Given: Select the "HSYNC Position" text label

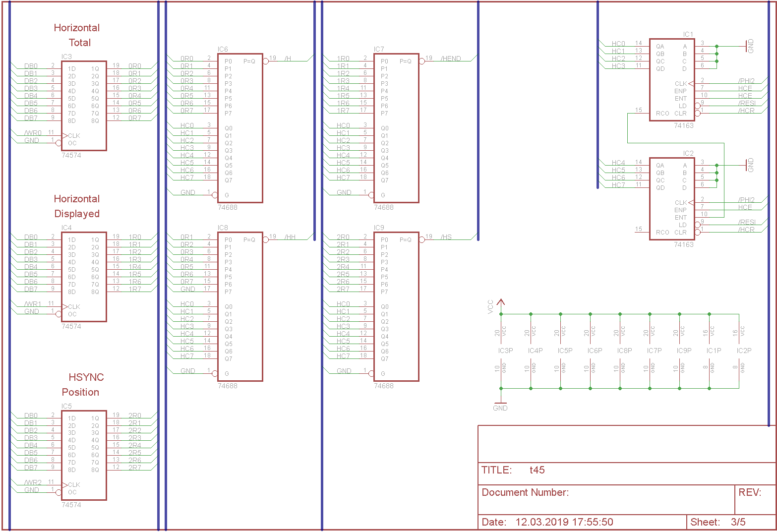Looking at the screenshot, I should [81, 385].
